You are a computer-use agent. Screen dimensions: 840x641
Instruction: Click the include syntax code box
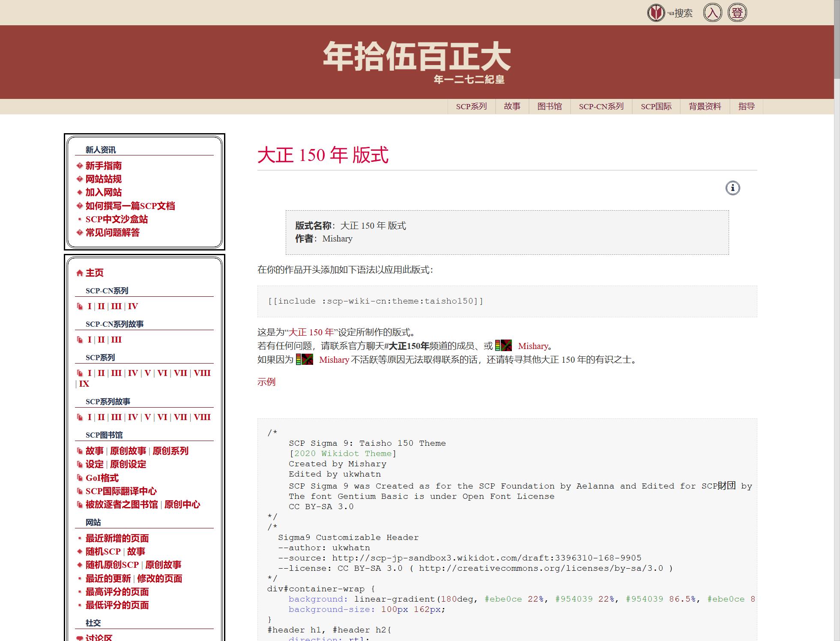(x=507, y=301)
